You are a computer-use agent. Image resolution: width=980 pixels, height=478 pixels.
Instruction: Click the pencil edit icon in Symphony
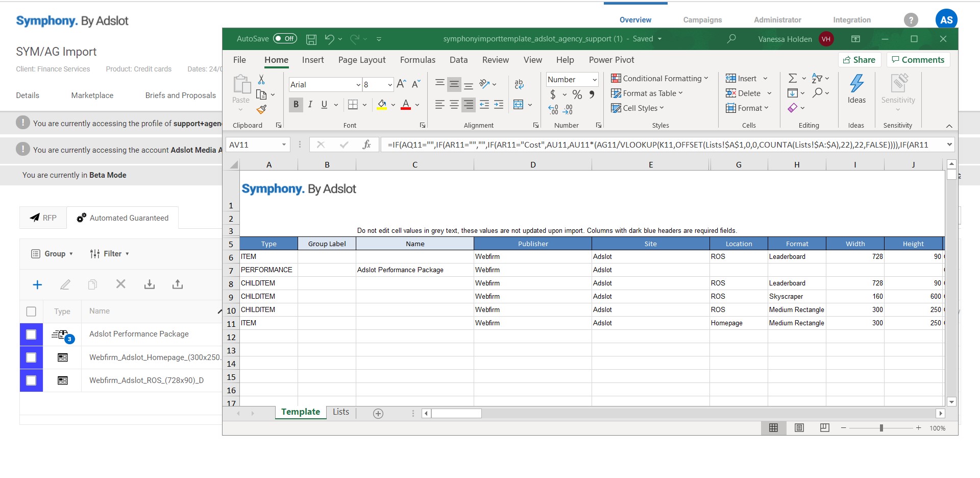pyautogui.click(x=65, y=284)
